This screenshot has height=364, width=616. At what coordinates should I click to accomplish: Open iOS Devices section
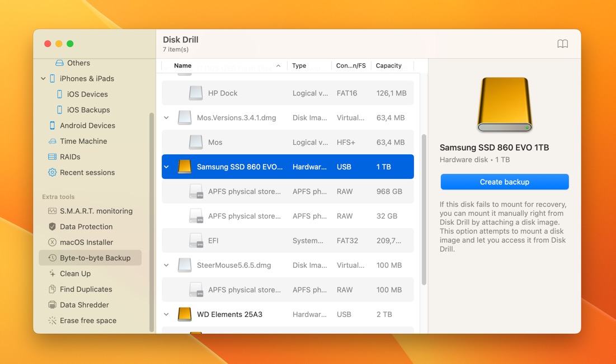[87, 94]
